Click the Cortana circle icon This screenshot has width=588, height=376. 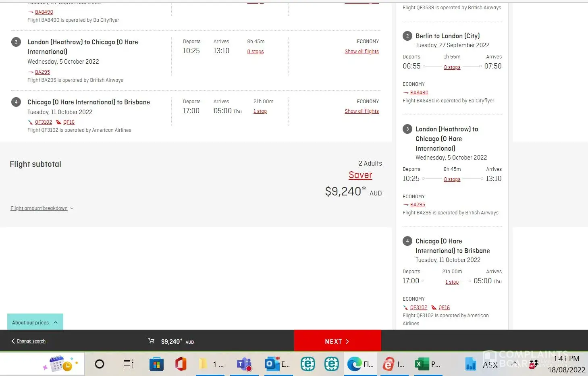(x=100, y=364)
